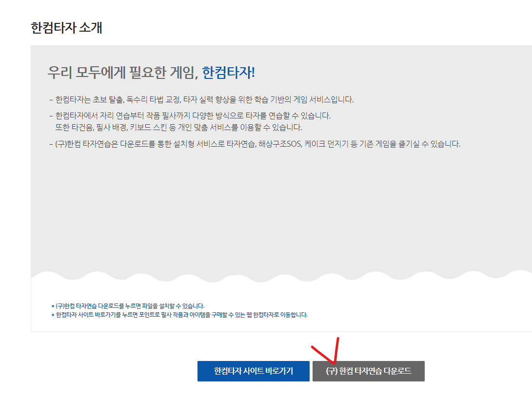
Task: Select the line about (구)한컴 타자연습은 다운로드를 통한 설치형
Action: [257, 144]
